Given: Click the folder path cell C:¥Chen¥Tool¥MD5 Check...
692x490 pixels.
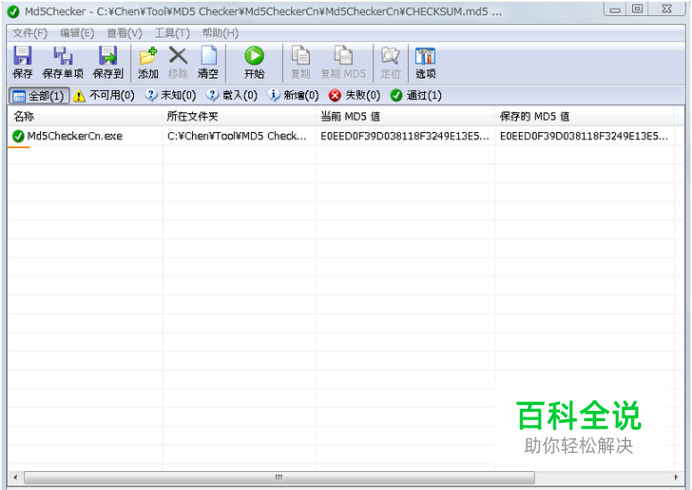Looking at the screenshot, I should click(x=237, y=136).
